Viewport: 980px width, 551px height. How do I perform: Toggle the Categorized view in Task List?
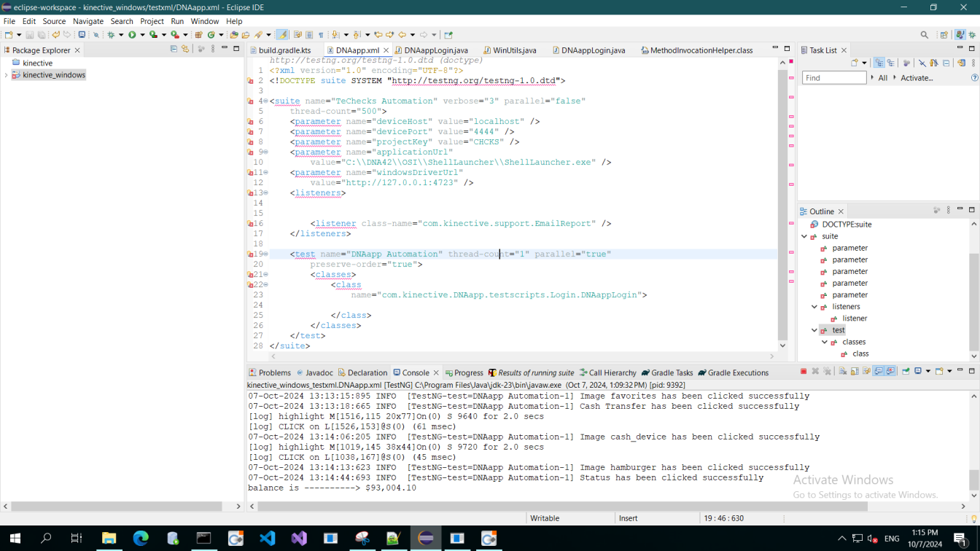click(x=879, y=63)
